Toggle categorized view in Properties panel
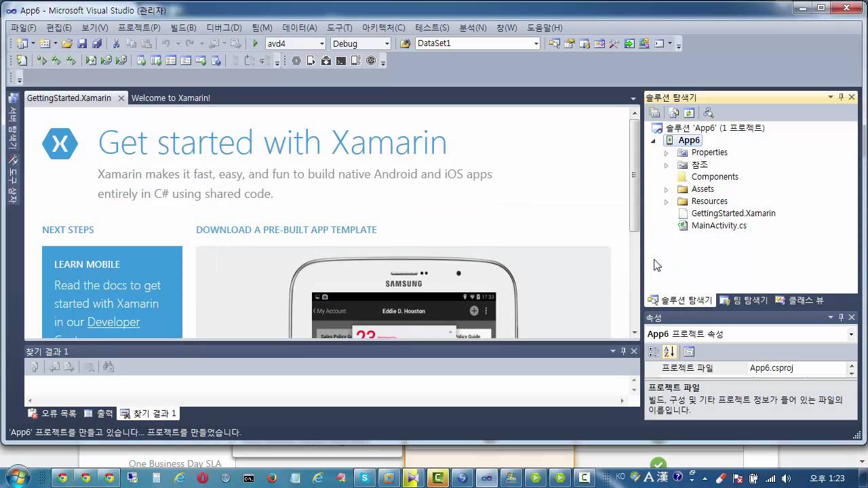868x488 pixels. tap(654, 351)
